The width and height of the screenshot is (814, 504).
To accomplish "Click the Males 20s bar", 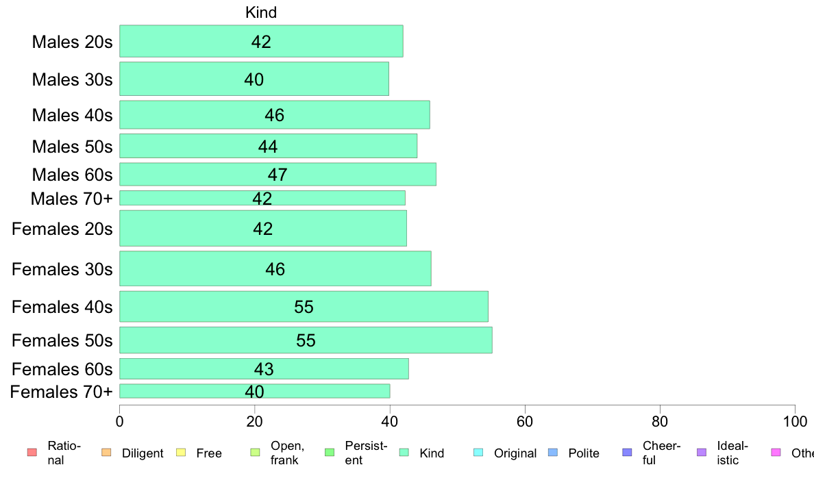I will (261, 41).
